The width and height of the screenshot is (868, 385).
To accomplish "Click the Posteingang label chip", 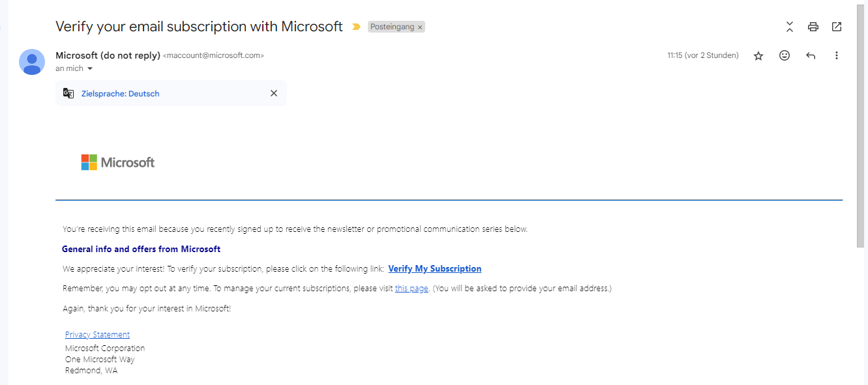I will (392, 27).
